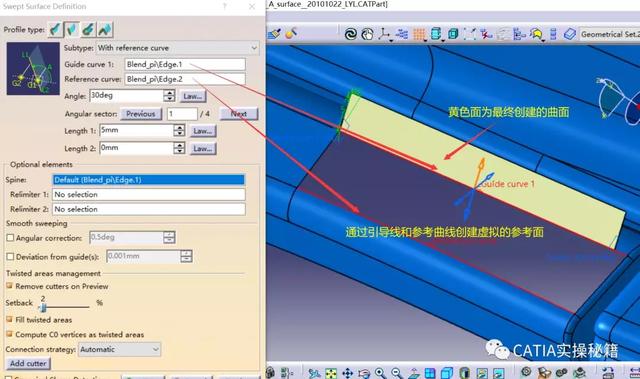The width and height of the screenshot is (640, 379).
Task: Click the yellow speech bubble icon
Action: pos(536,34)
